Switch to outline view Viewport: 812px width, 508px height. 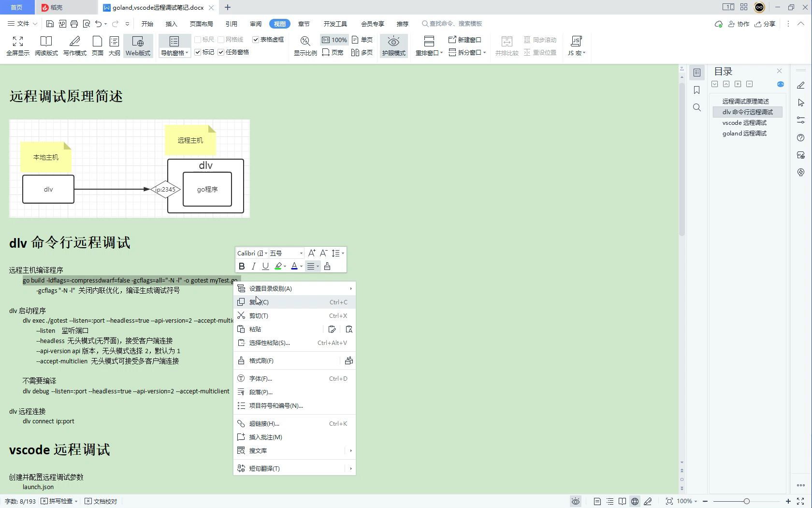tap(115, 46)
